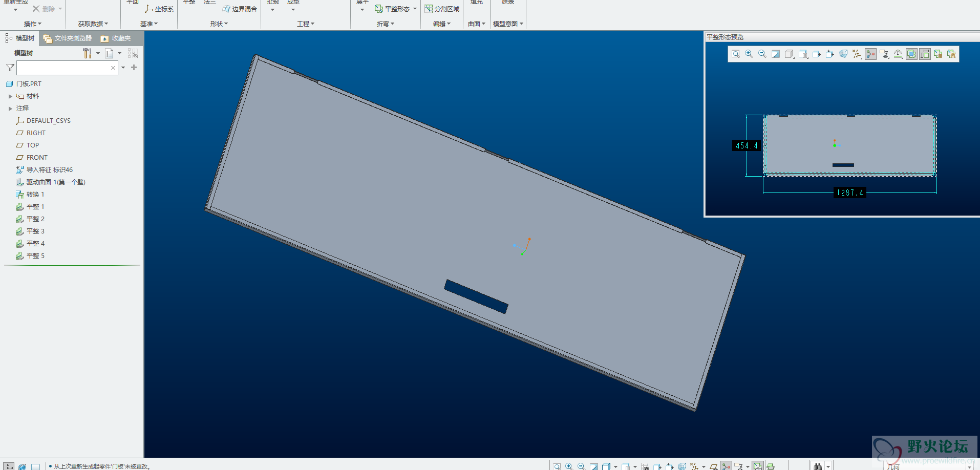Open the 操作 ribbon group dropdown
The image size is (980, 470).
coord(33,24)
